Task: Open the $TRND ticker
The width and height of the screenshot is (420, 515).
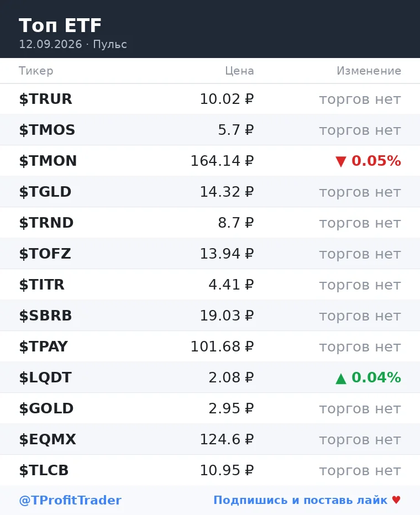Action: (46, 223)
